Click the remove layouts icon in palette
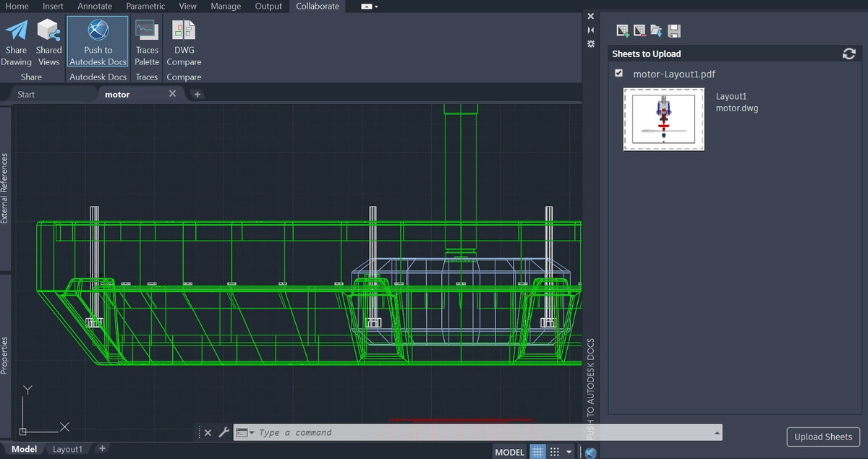 pos(639,30)
